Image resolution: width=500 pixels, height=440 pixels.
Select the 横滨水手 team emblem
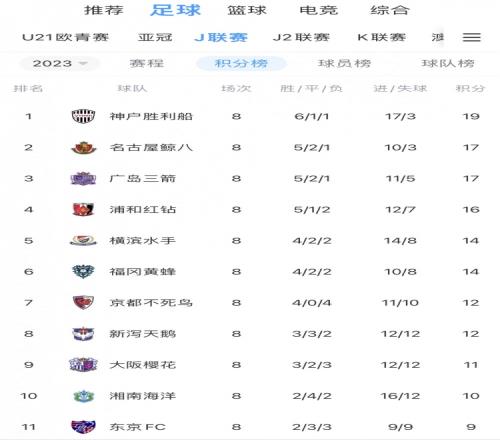(83, 240)
